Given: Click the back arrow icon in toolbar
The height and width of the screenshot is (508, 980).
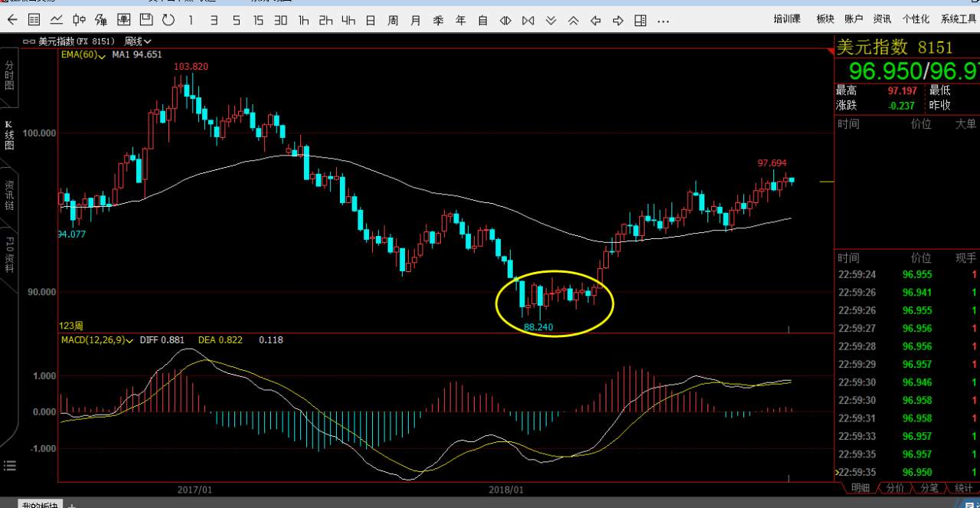Looking at the screenshot, I should [11, 20].
